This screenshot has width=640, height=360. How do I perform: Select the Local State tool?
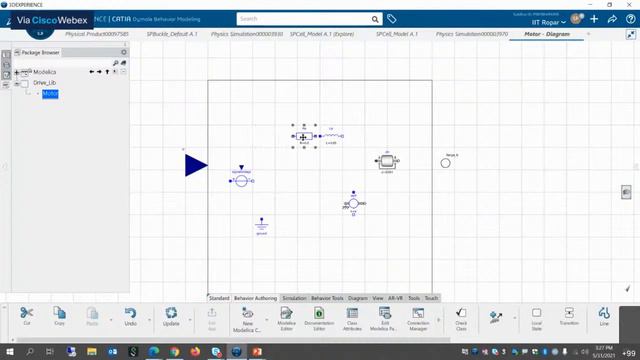point(536,313)
